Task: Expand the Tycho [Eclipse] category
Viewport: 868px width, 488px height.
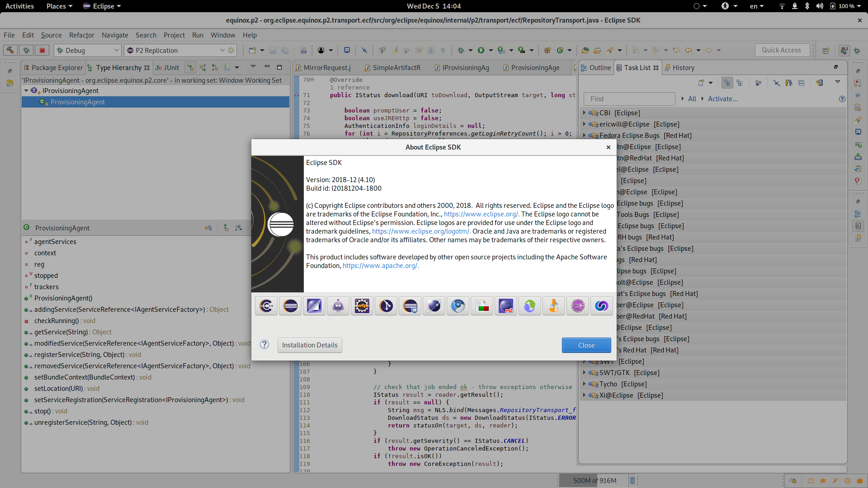Action: click(584, 384)
